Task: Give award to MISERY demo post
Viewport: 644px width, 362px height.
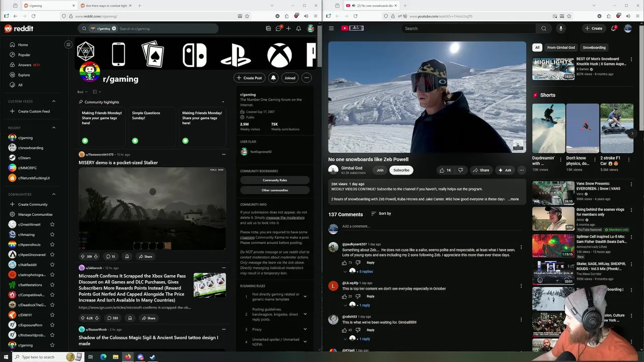Action: coord(127,256)
